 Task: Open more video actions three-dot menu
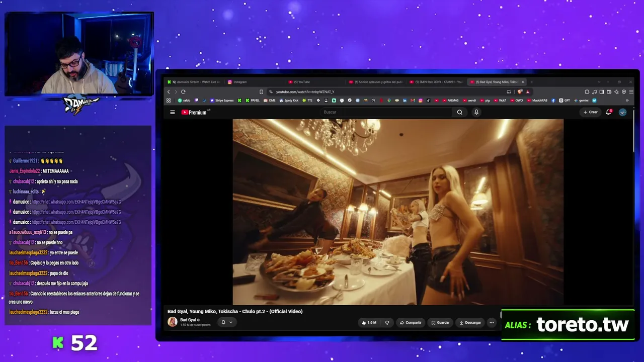point(492,323)
